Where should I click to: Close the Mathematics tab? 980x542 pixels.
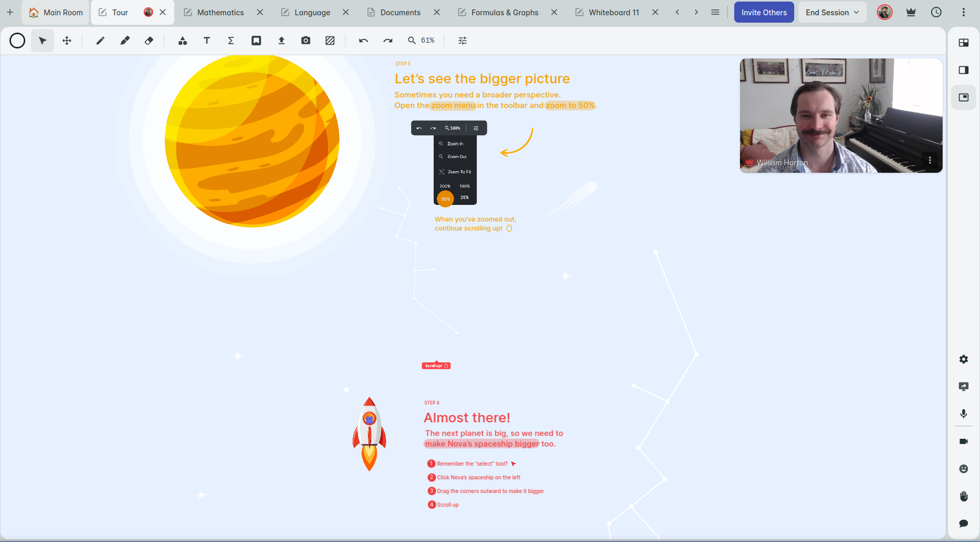pos(260,12)
